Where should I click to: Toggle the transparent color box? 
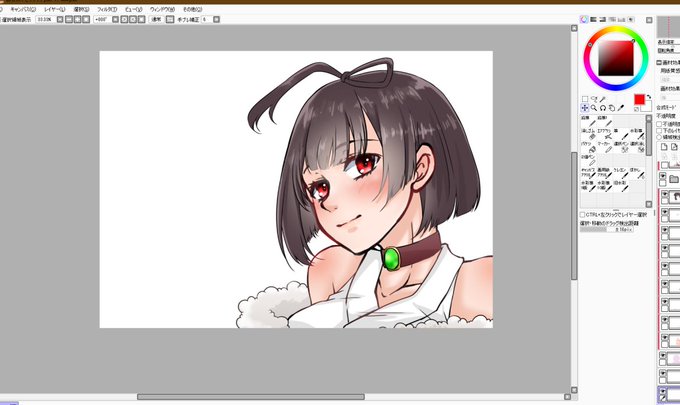(637, 109)
